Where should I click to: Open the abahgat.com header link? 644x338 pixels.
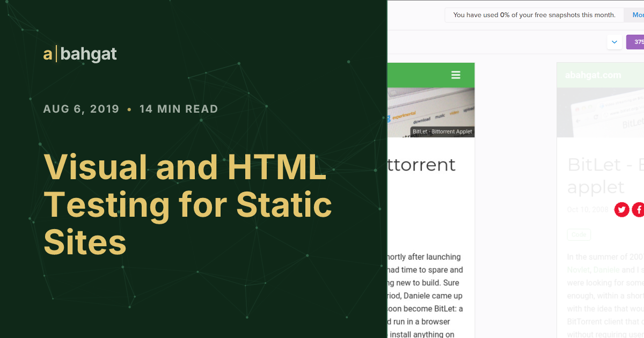[593, 75]
